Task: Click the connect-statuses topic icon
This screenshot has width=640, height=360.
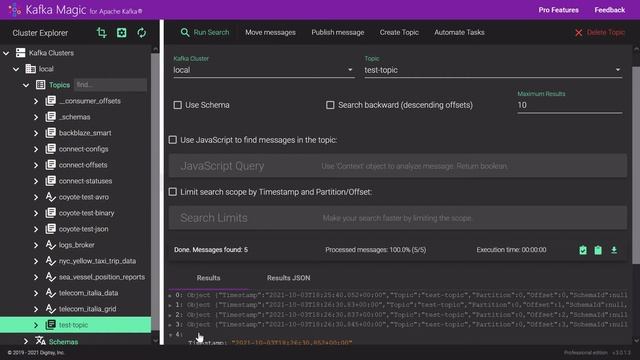Action: click(51, 181)
